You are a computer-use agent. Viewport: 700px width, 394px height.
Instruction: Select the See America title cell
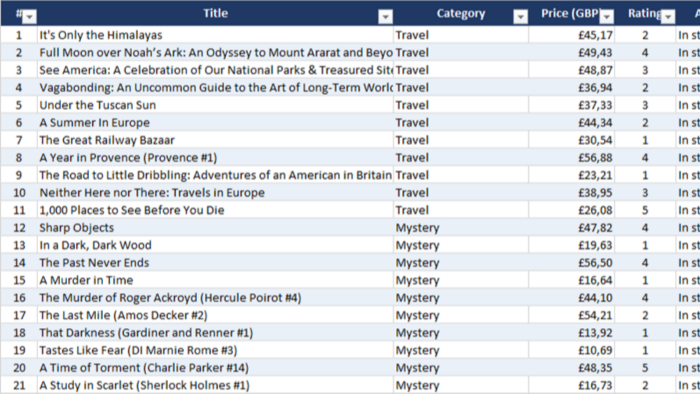tap(215, 70)
